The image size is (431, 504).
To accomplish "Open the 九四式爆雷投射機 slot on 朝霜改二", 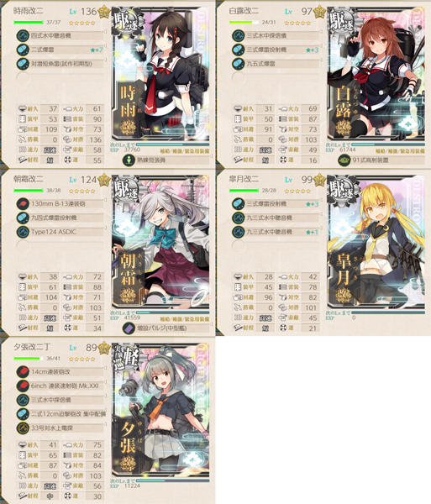I will pos(60,218).
